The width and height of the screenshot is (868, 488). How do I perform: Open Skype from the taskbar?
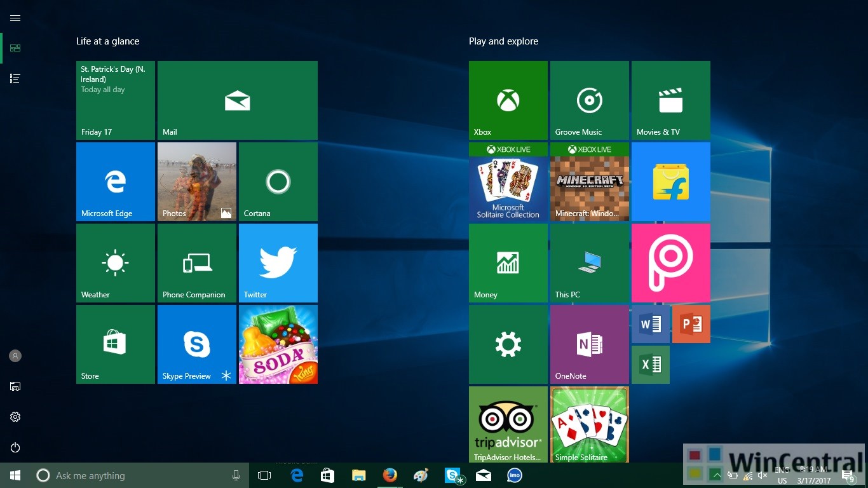click(x=452, y=475)
